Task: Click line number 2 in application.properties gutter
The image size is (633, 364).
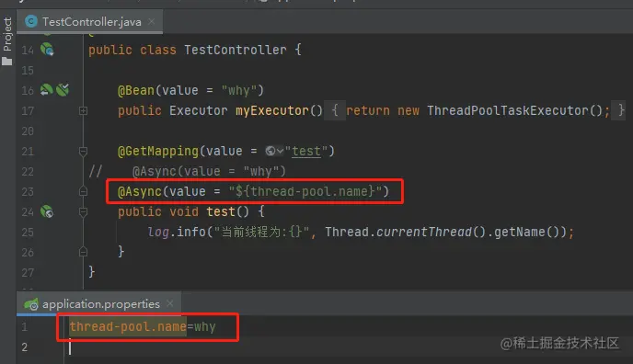Action: pos(25,347)
